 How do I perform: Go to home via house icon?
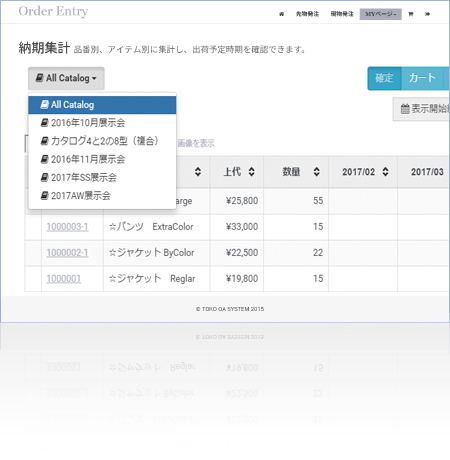pos(281,14)
